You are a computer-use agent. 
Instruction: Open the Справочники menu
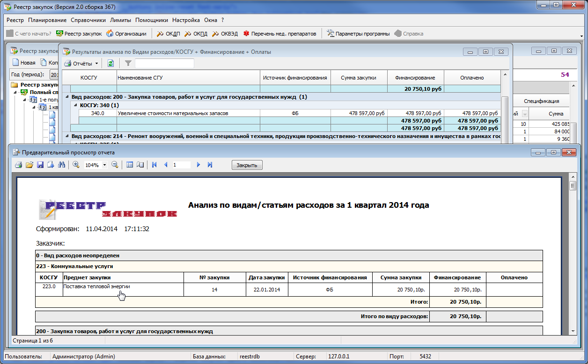[x=88, y=20]
